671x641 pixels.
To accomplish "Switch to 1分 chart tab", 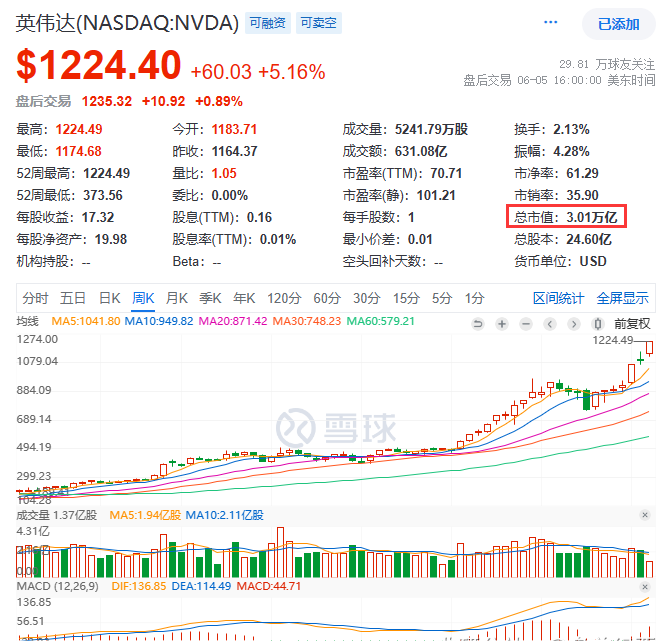I will [475, 298].
